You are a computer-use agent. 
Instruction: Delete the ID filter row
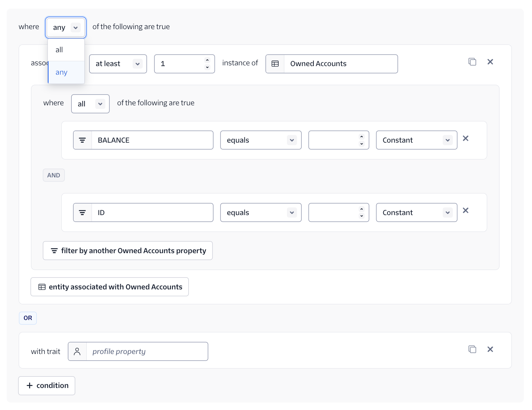pos(466,211)
